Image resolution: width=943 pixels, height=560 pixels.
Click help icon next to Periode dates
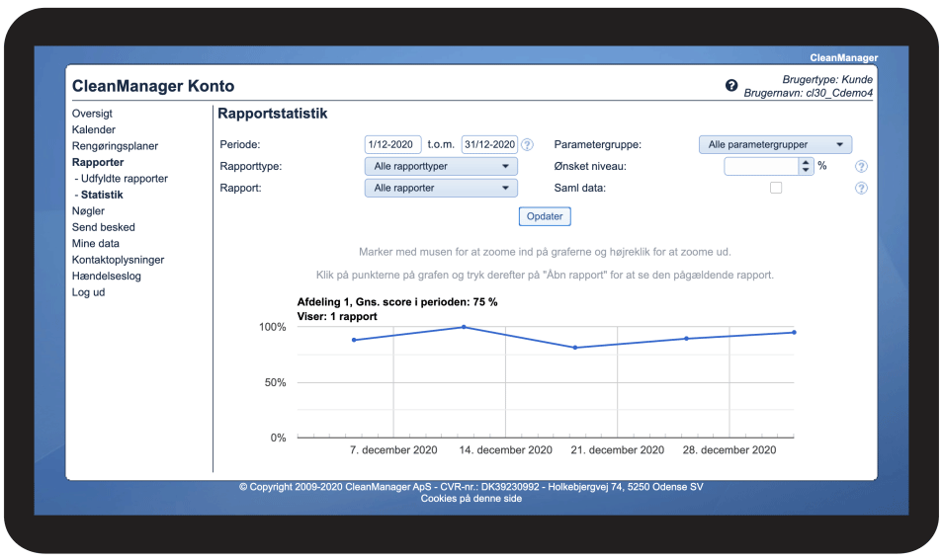pyautogui.click(x=527, y=145)
